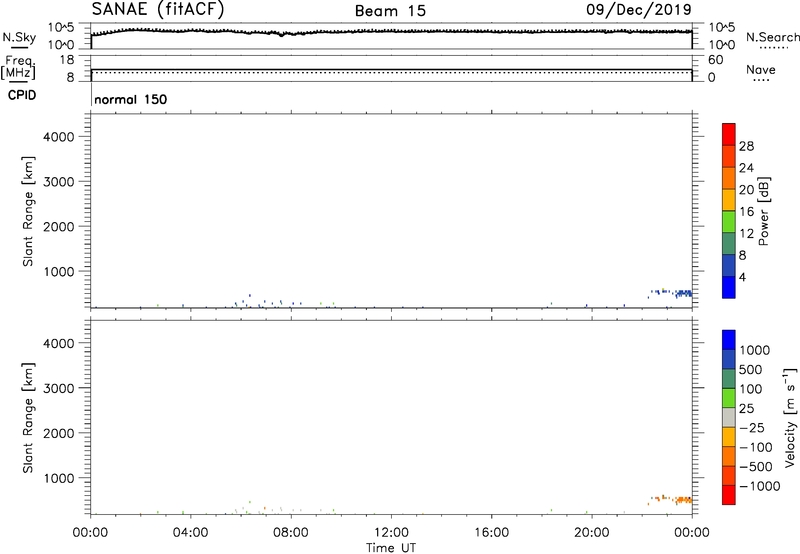The height and width of the screenshot is (554, 800).
Task: Pick the red bottom velocity colorbar swatch
Action: coord(729,495)
